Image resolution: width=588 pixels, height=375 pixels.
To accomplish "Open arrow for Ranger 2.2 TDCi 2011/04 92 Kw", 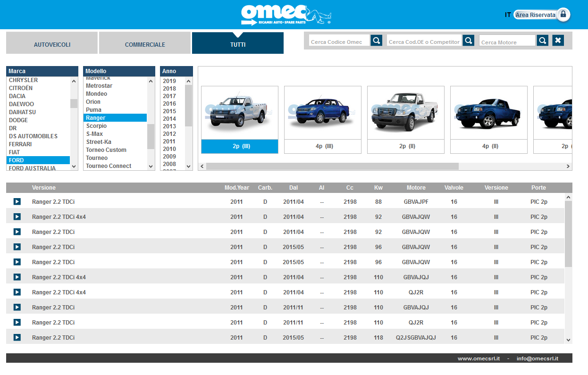I will pos(17,232).
